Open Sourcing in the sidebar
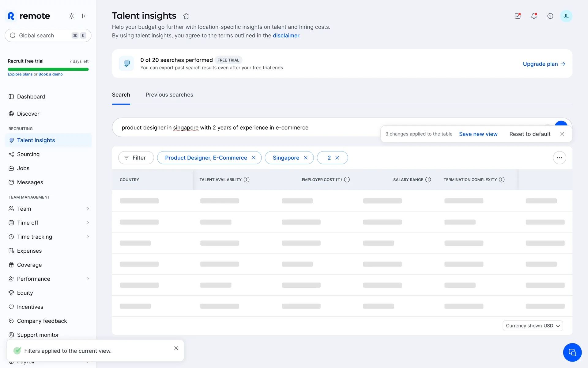This screenshot has width=588, height=368. coord(28,154)
